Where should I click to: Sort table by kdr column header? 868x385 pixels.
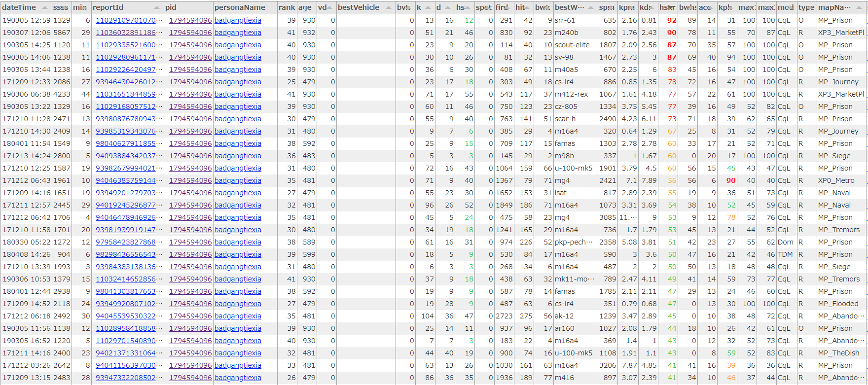pyautogui.click(x=648, y=7)
